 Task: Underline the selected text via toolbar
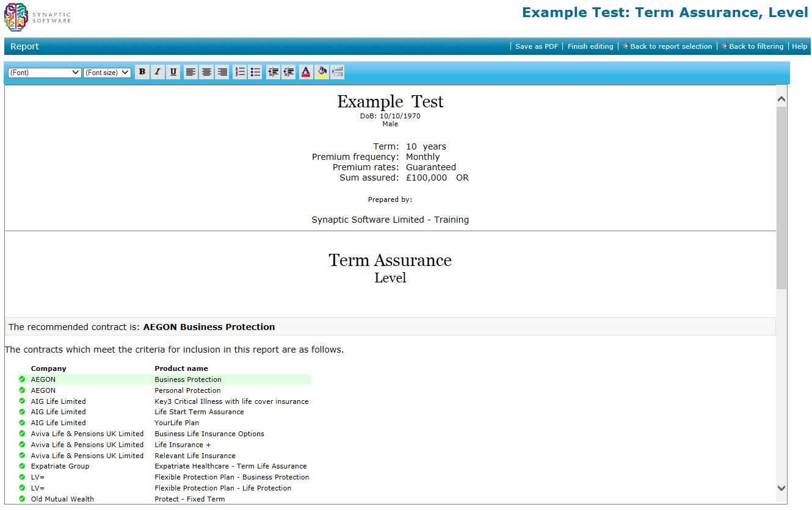(173, 72)
